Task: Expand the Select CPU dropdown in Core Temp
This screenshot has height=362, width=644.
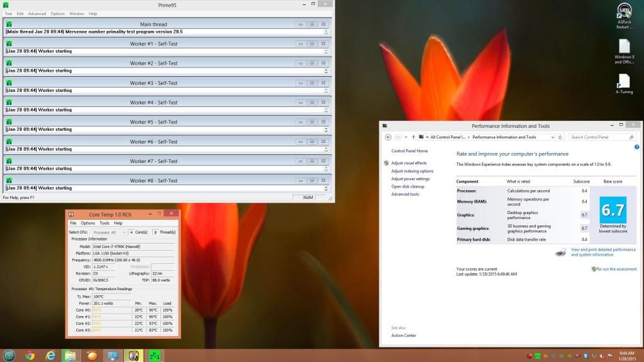Action: [x=123, y=232]
